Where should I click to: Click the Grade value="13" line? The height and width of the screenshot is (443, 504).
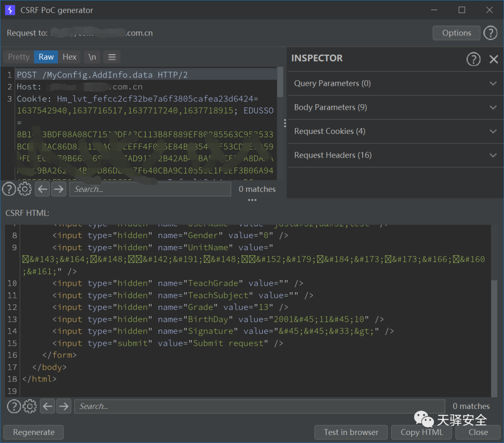pyautogui.click(x=170, y=307)
